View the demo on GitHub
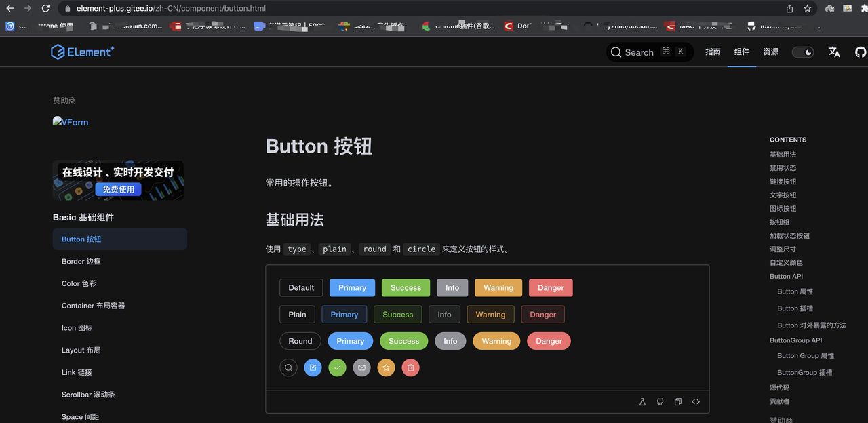The width and height of the screenshot is (868, 423). click(660, 401)
